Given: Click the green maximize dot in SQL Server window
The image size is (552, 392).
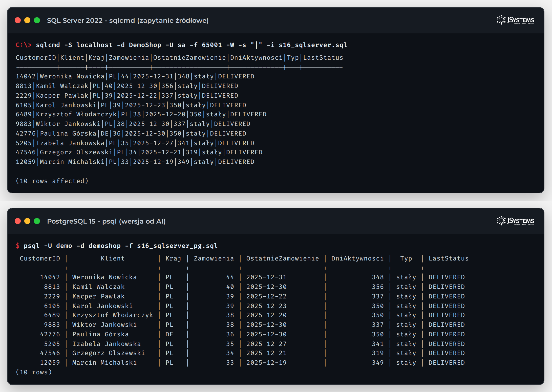Looking at the screenshot, I should (37, 20).
